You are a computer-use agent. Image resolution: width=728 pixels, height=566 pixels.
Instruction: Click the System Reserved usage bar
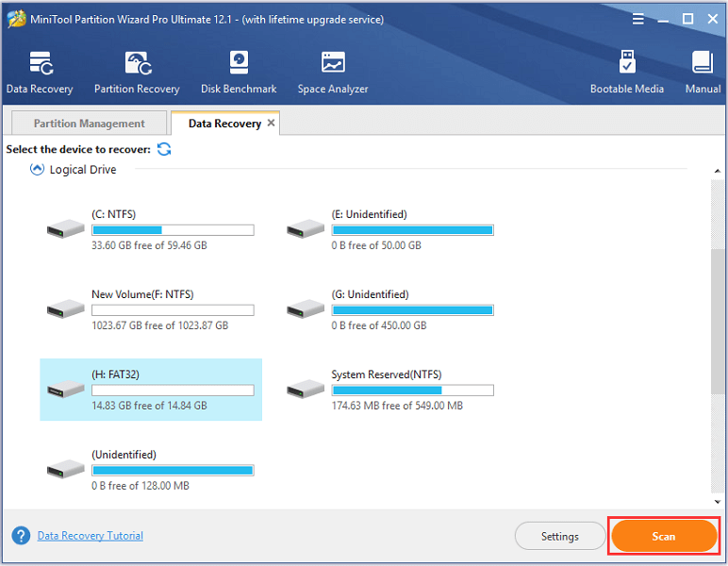click(413, 390)
